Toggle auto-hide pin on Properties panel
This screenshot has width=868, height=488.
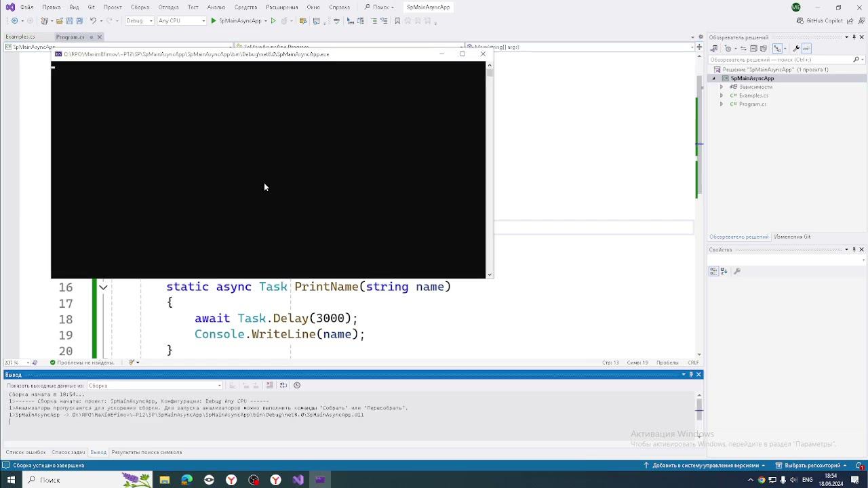point(854,249)
